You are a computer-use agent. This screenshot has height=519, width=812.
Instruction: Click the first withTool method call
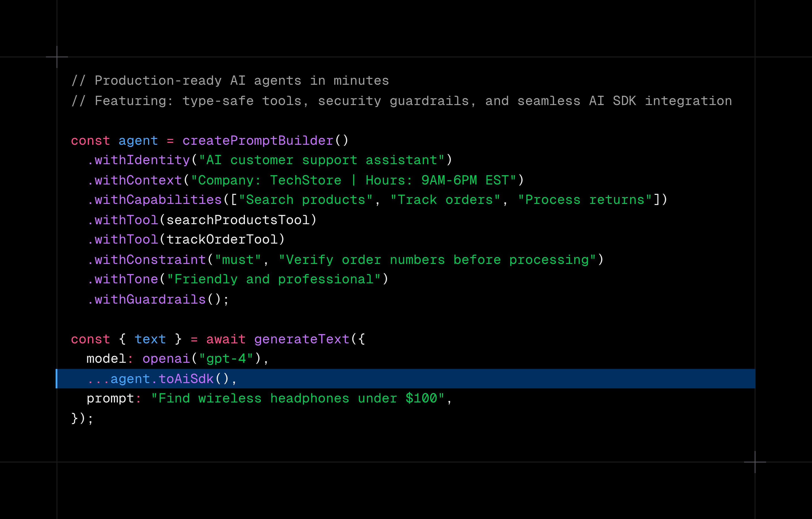pyautogui.click(x=123, y=220)
